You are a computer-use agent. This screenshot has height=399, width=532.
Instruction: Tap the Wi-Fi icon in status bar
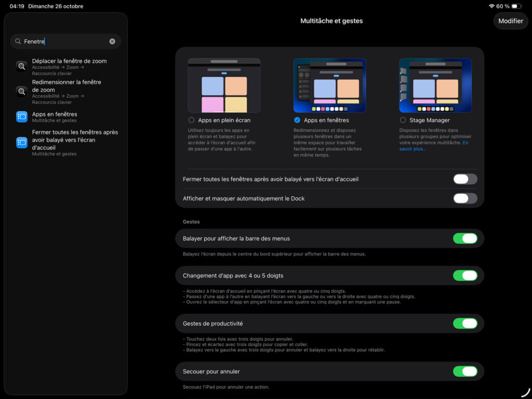point(491,6)
